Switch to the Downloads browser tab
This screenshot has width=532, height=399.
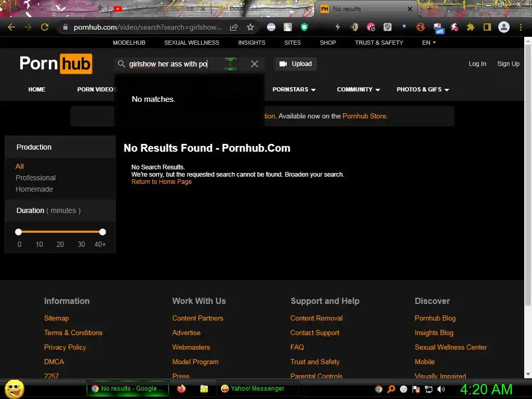263,9
